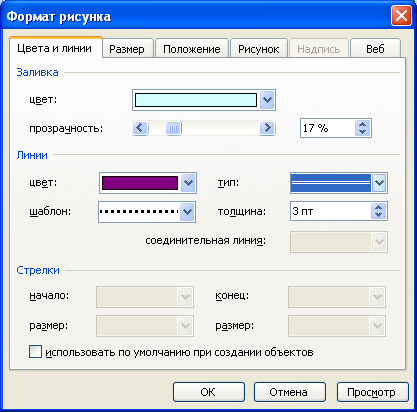
Task: Decrease transparency percent with down spinner
Action: [362, 132]
